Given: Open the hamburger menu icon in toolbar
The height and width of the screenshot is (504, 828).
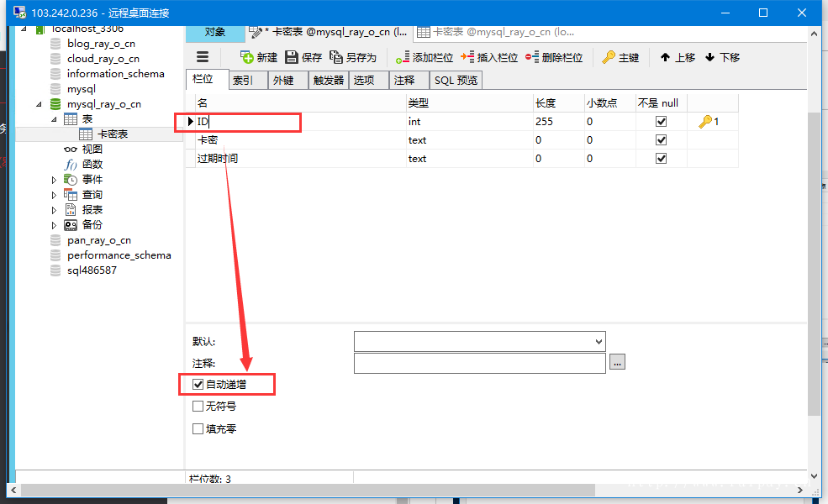Looking at the screenshot, I should [x=203, y=57].
